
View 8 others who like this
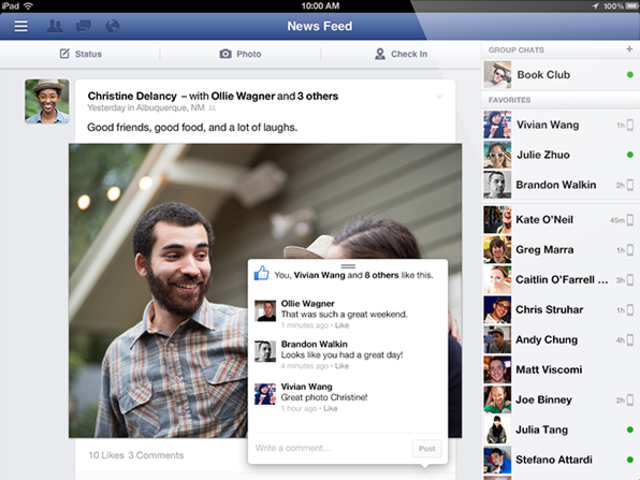(382, 275)
